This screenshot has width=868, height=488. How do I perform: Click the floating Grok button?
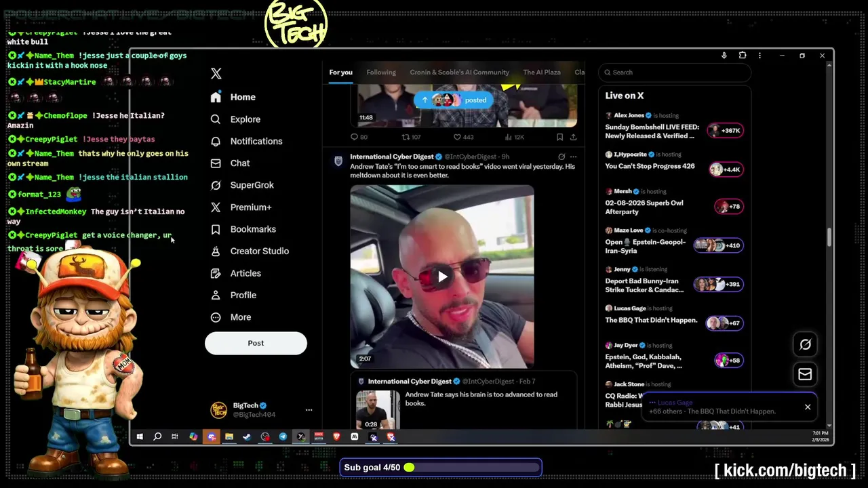(805, 345)
